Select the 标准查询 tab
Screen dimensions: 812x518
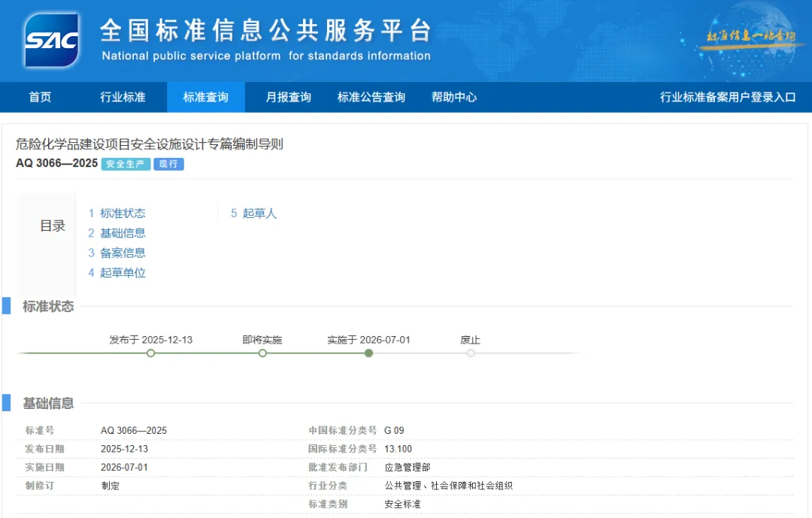point(205,97)
